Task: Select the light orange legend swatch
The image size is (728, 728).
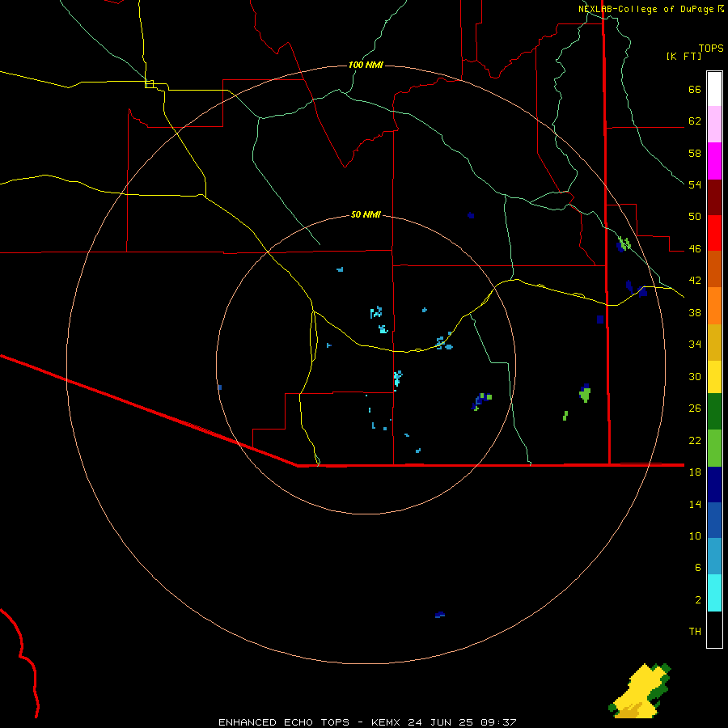Action: pyautogui.click(x=714, y=306)
